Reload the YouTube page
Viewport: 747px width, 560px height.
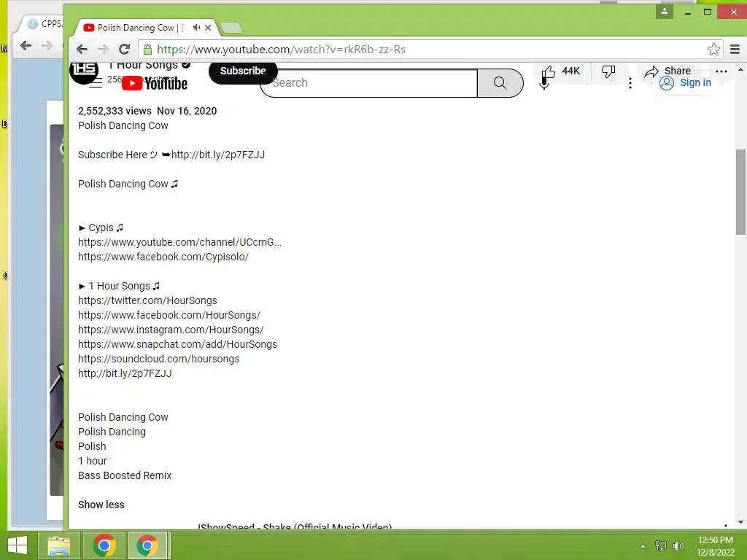(x=124, y=49)
